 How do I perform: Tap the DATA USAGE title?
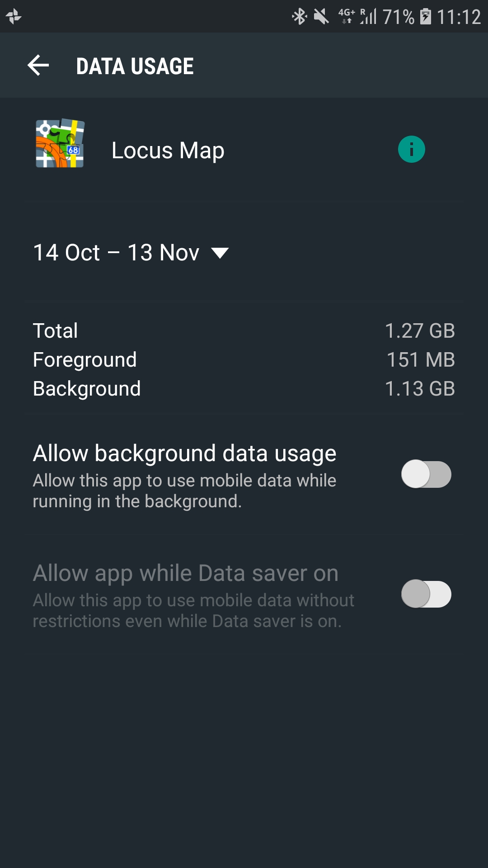(x=135, y=66)
